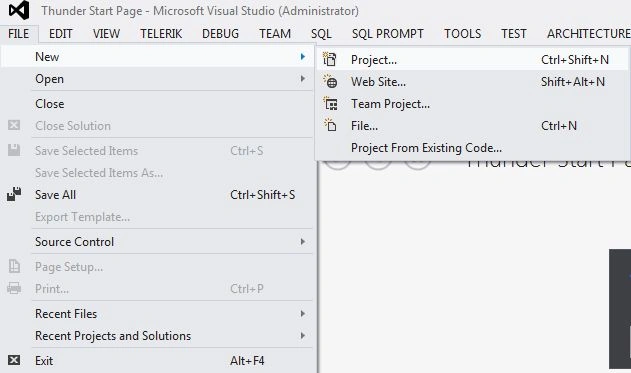Screen dimensions: 631x373
Task: Click the Shift+Alt+N shortcut text
Action: [573, 82]
